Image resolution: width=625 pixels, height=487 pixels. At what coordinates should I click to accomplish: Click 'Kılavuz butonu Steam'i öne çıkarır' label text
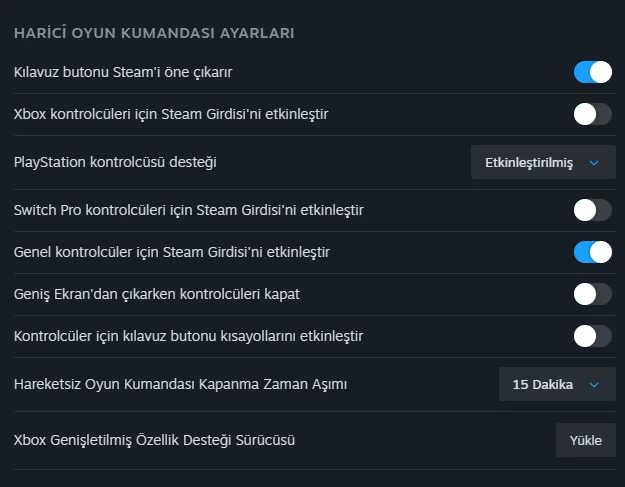coord(125,72)
